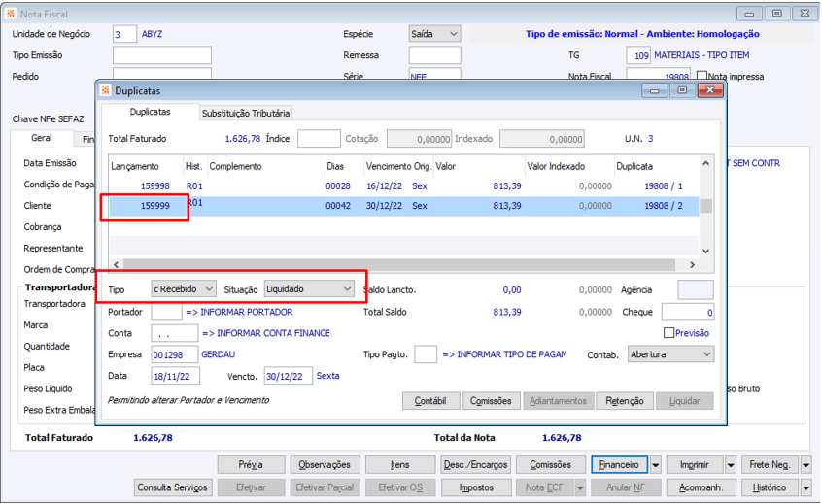Click the Histórico button

(x=770, y=487)
